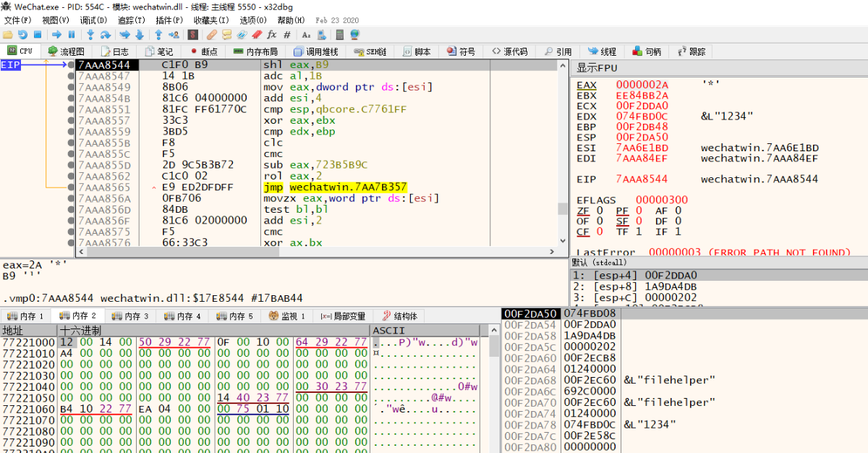Toggle breakpoint dot at 7AAA8549
Viewport: 868px width, 453px height.
coord(71,87)
